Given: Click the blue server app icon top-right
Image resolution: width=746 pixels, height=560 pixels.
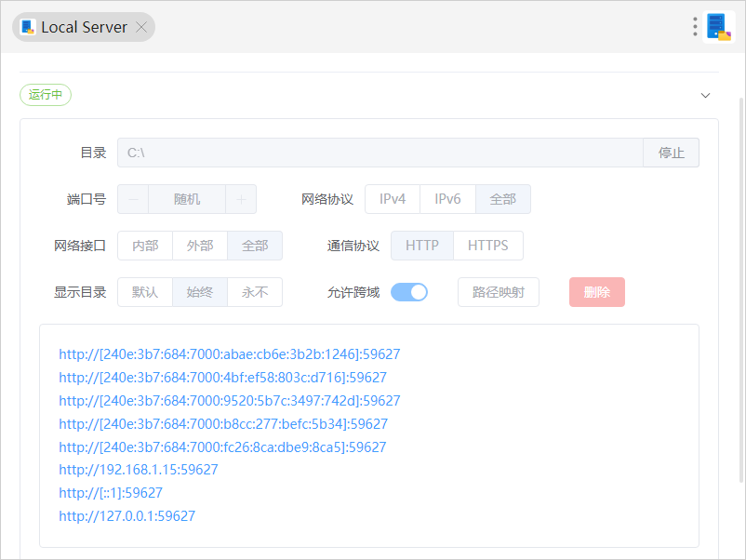Looking at the screenshot, I should [716, 25].
